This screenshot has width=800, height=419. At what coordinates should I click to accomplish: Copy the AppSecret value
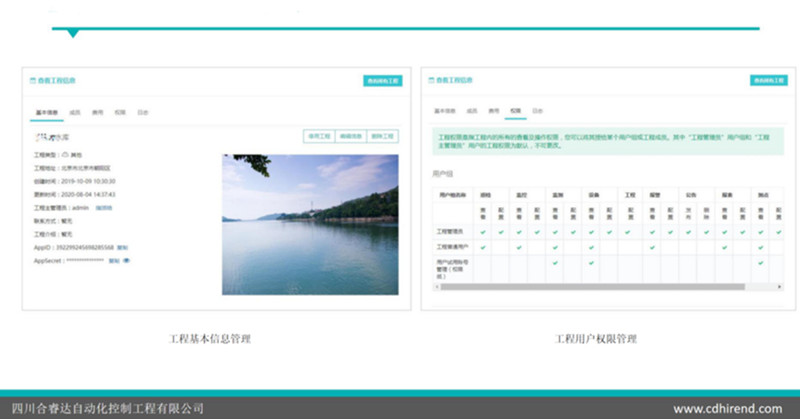click(x=113, y=259)
